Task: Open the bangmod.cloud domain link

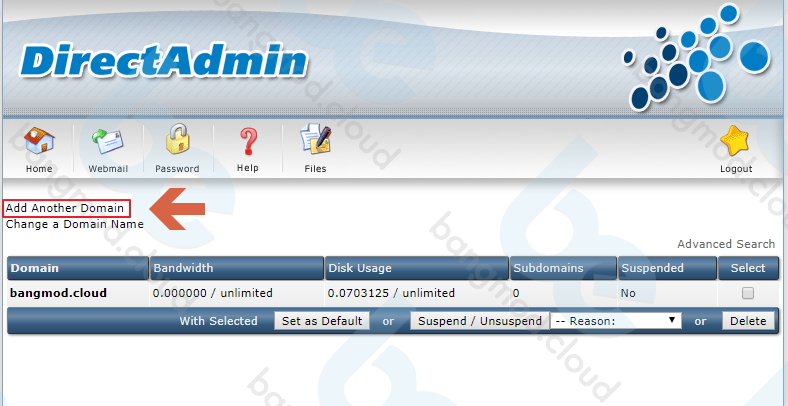Action: (x=58, y=293)
